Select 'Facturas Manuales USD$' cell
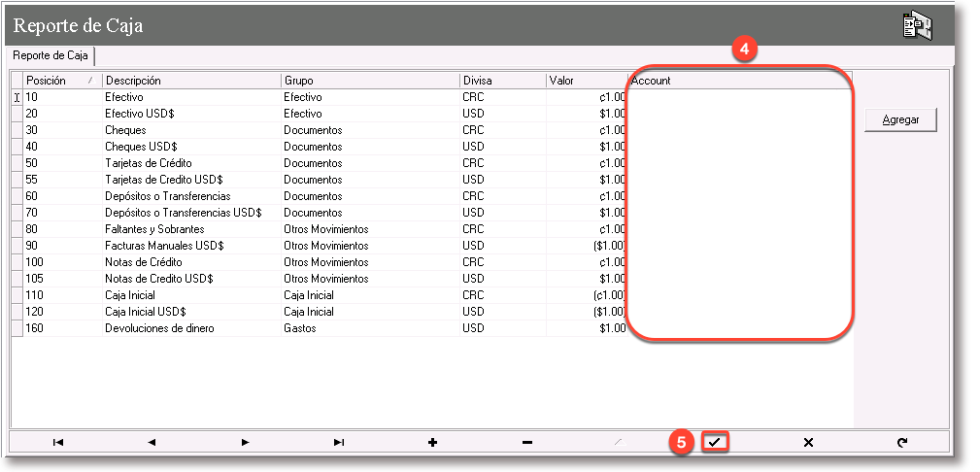 [192, 246]
